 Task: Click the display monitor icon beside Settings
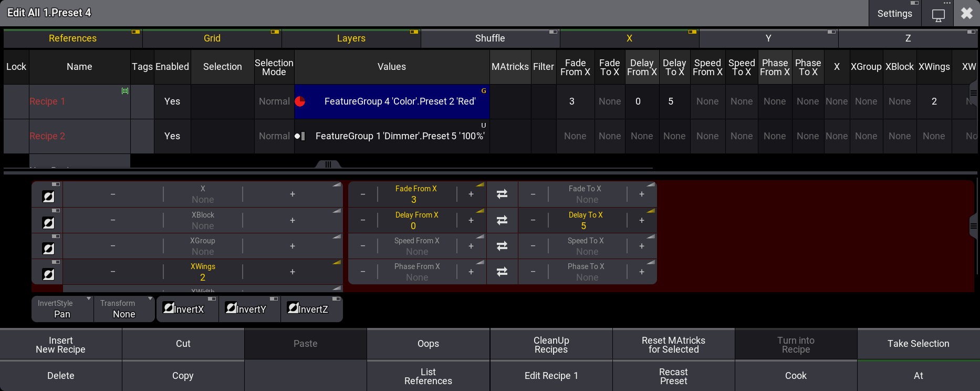pos(938,14)
